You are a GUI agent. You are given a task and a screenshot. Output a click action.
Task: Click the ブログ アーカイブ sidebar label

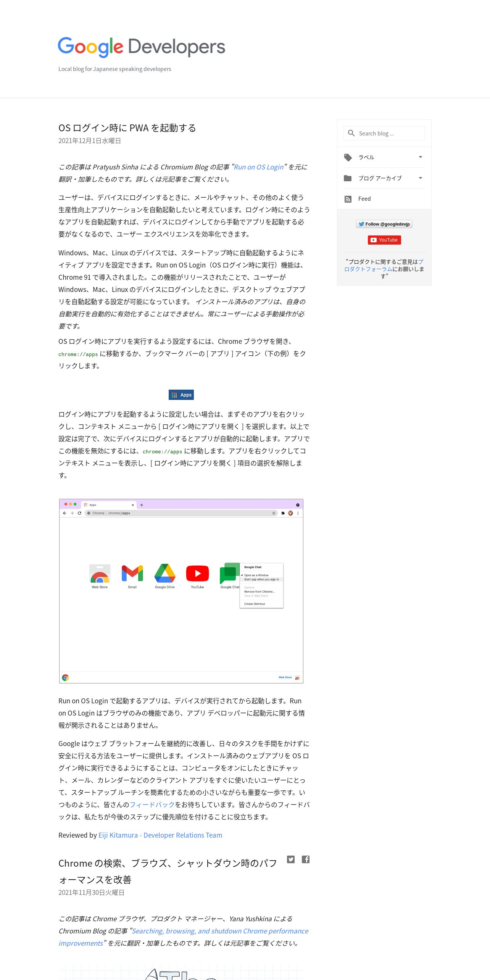380,178
